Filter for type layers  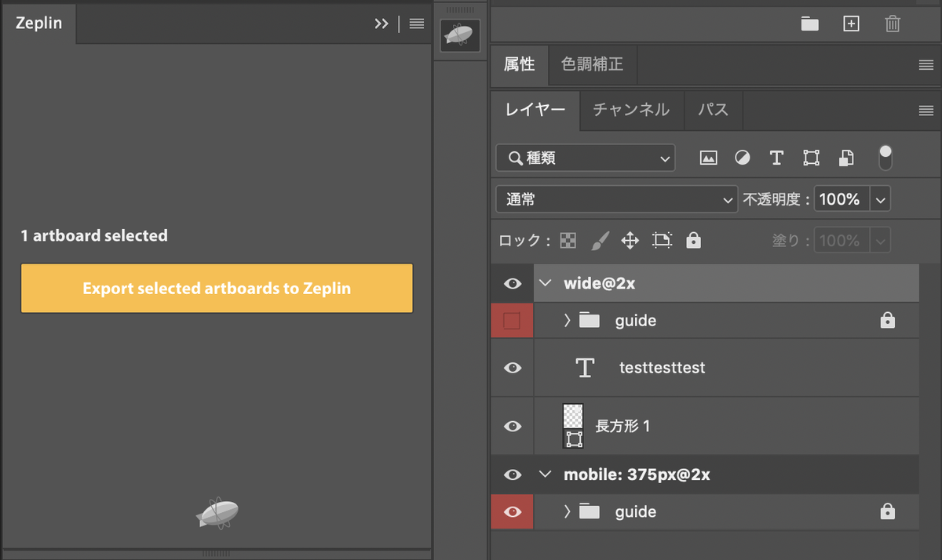click(x=776, y=158)
